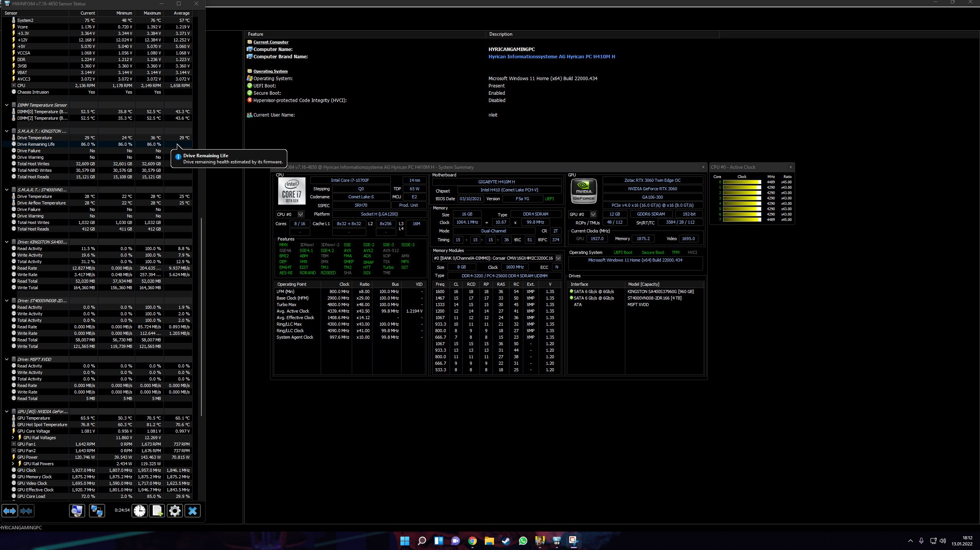This screenshot has width=980, height=550.
Task: Select the Drive Remaining Life row
Action: click(x=36, y=145)
